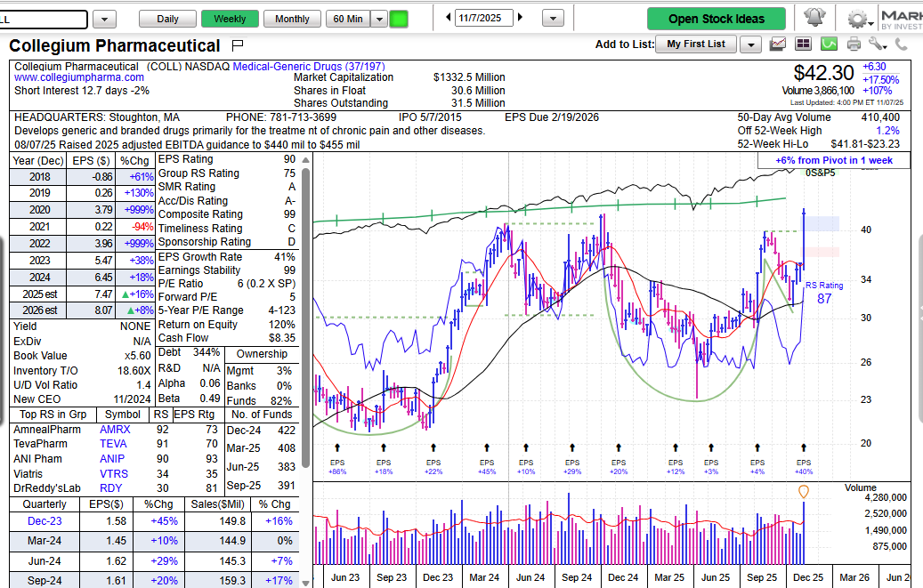This screenshot has height=588, width=923.
Task: Print the chart using printer icon
Action: [x=854, y=44]
